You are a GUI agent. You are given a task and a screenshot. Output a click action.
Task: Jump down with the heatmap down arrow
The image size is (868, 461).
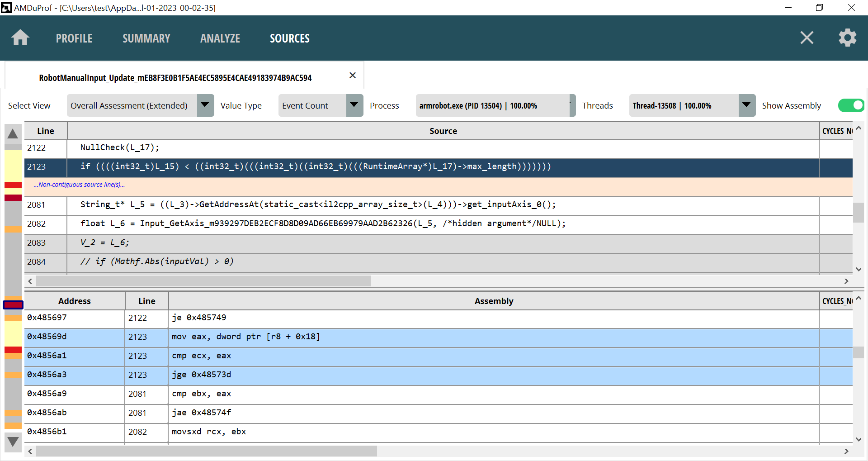(x=13, y=441)
